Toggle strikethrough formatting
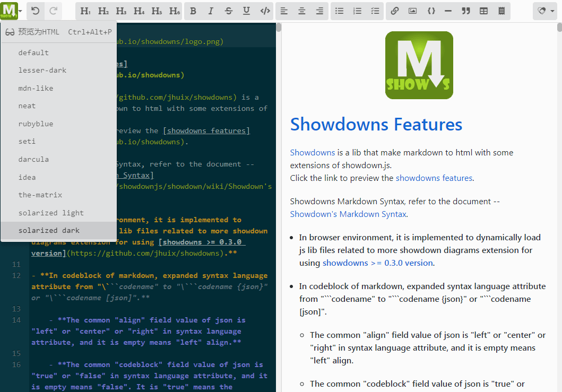Viewport: 562px width, 392px height. (229, 11)
